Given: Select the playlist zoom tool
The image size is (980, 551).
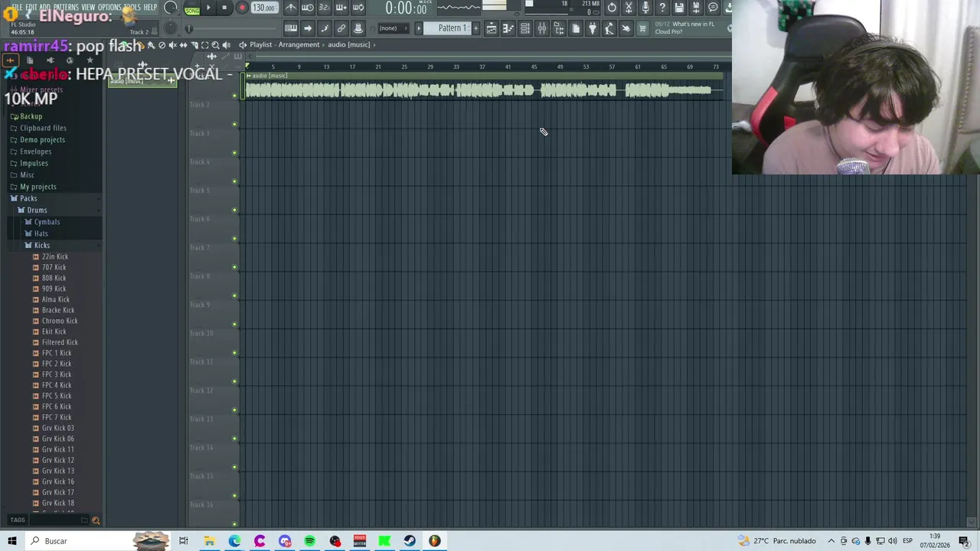Looking at the screenshot, I should tap(215, 45).
